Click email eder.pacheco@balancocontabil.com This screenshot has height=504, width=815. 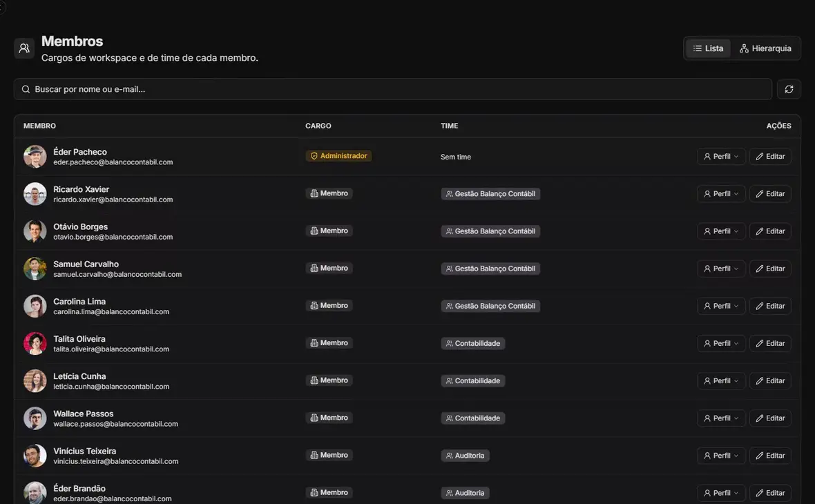pos(113,162)
